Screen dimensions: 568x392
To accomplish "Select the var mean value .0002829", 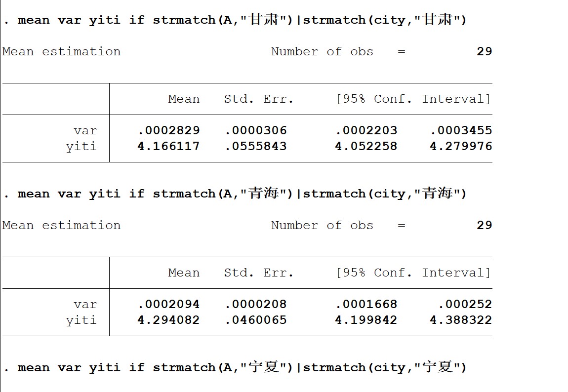I will [x=169, y=131].
